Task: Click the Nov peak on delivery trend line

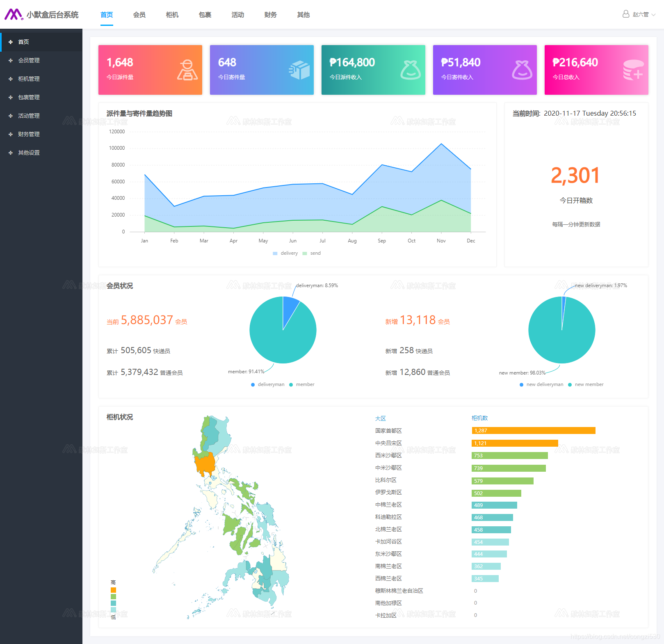Action: [441, 144]
